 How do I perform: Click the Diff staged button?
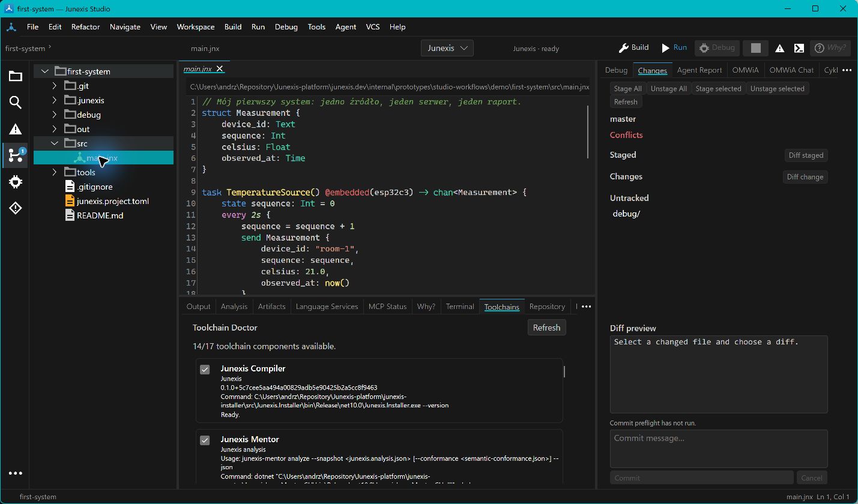(806, 155)
